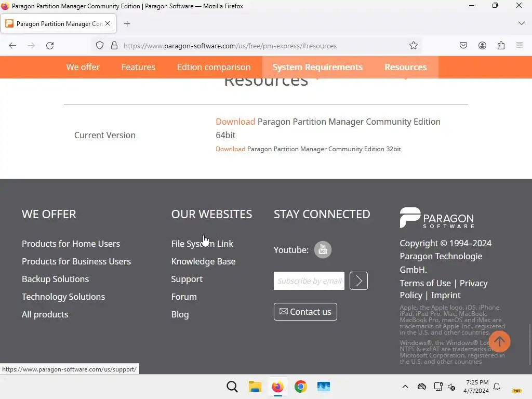Select the Features navigation item
This screenshot has height=399, width=532.
tap(138, 67)
